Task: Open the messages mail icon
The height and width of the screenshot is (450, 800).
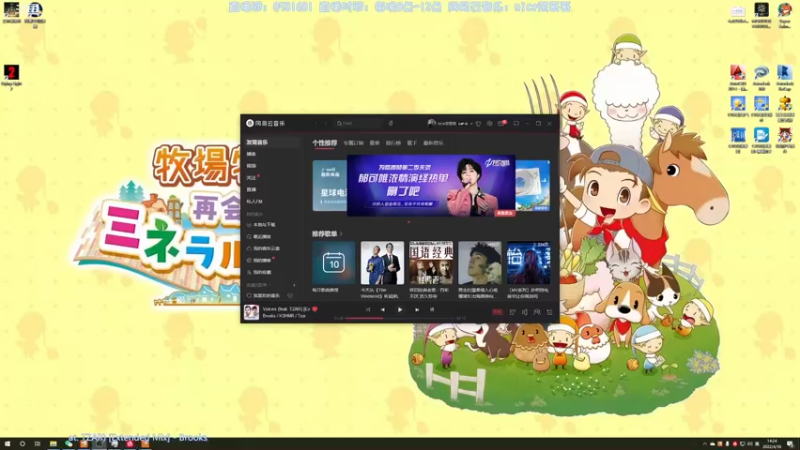Action: click(x=502, y=123)
